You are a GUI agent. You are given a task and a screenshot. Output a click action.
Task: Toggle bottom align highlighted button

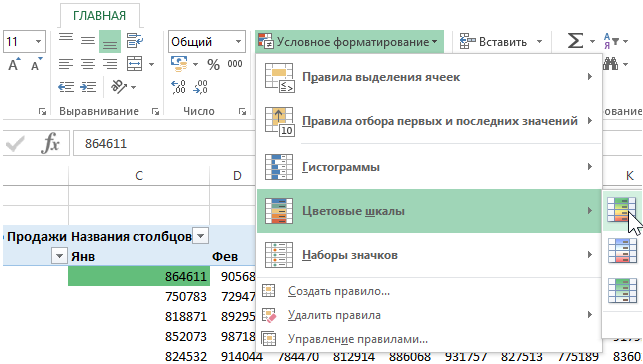point(110,41)
